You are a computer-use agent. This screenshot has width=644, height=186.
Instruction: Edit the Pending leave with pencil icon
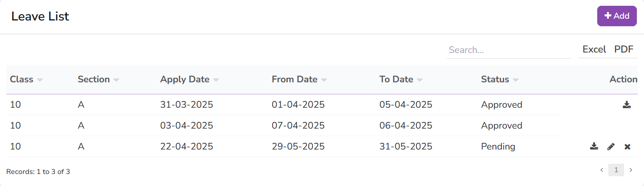coord(611,146)
